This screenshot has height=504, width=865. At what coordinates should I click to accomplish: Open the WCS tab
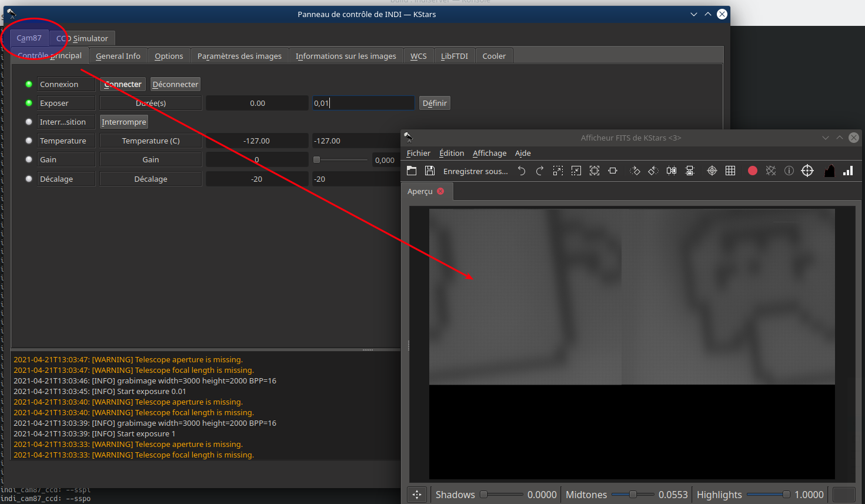[419, 56]
